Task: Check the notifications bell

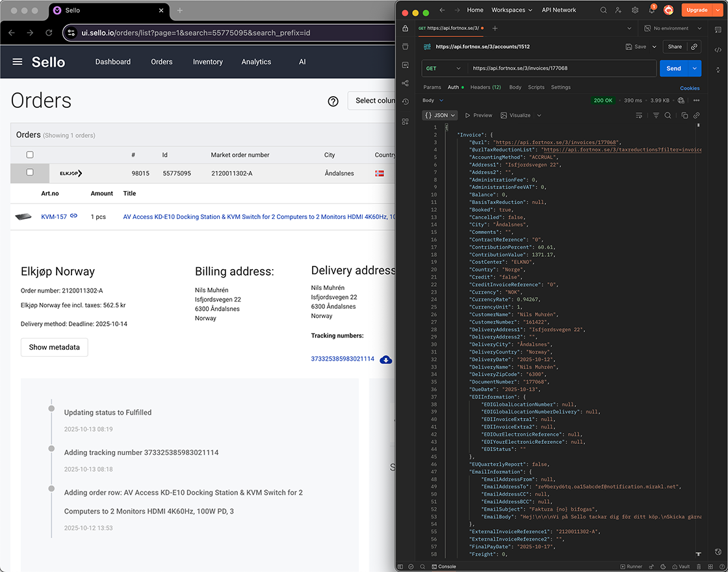Action: tap(650, 10)
